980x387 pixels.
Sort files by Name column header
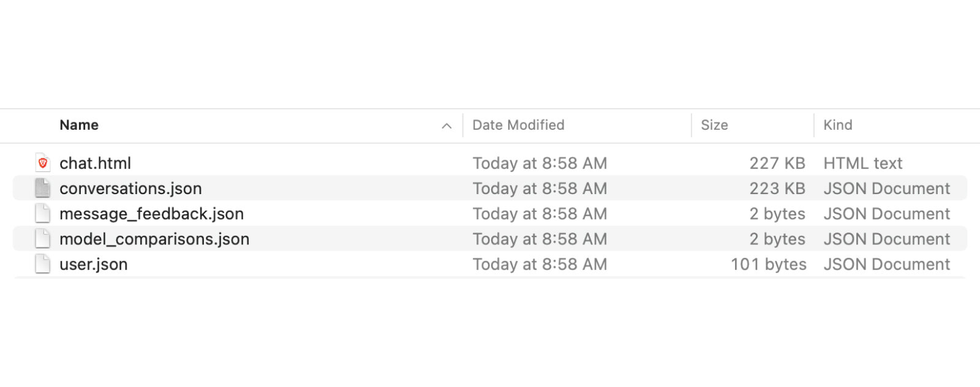click(x=79, y=125)
